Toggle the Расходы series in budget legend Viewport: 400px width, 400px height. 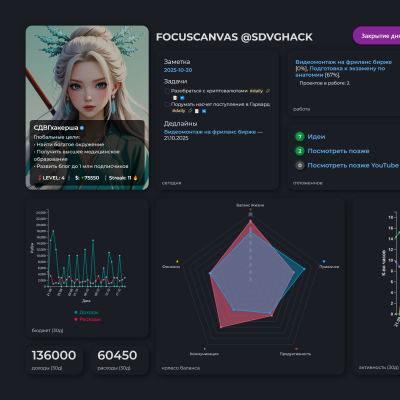[x=87, y=319]
